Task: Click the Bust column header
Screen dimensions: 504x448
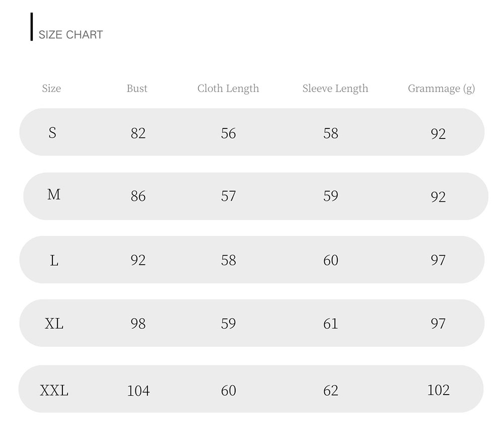Action: [137, 89]
